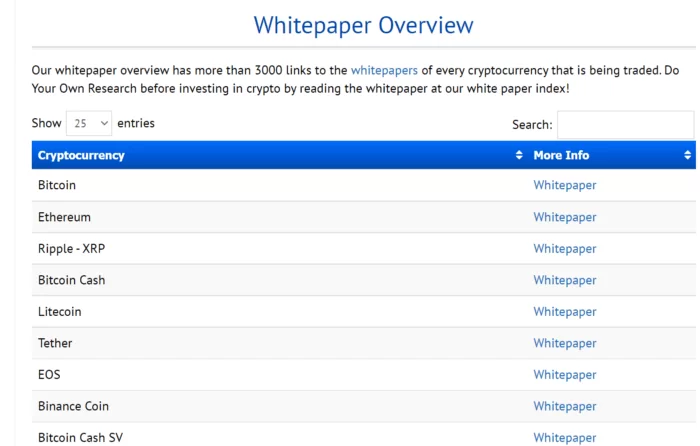Image resolution: width=700 pixels, height=446 pixels.
Task: Click the More Info column header
Action: click(x=561, y=155)
